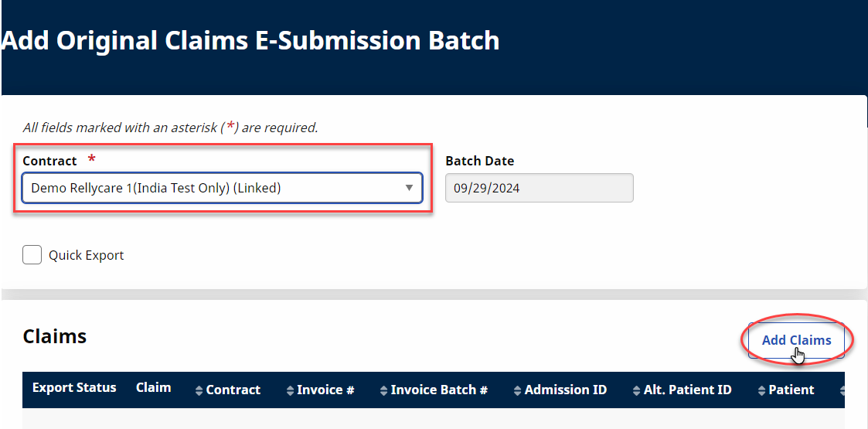
Task: Tick the Quick Export checkbox box
Action: point(32,255)
